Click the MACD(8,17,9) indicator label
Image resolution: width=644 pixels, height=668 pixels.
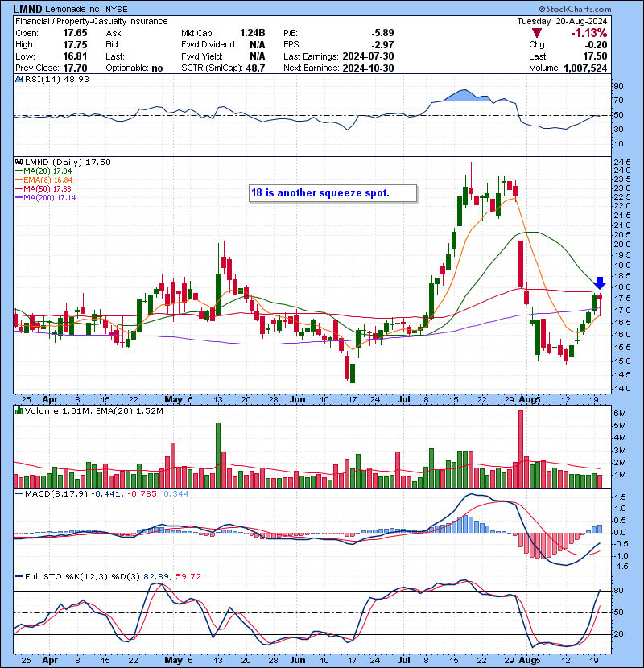tap(56, 494)
